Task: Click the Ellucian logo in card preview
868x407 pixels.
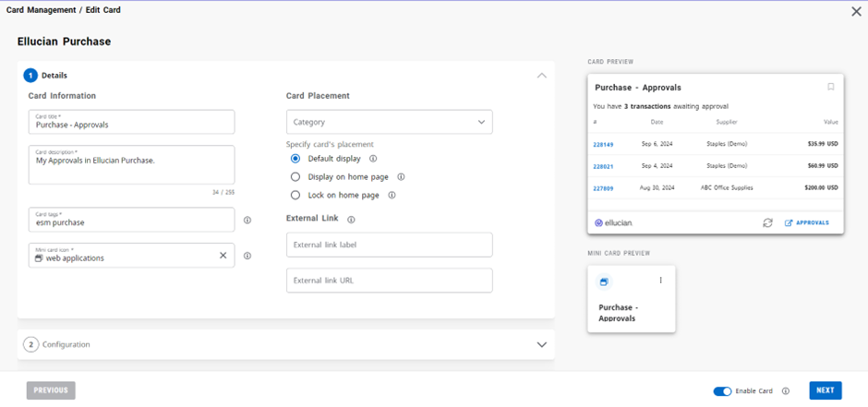Action: coord(613,222)
